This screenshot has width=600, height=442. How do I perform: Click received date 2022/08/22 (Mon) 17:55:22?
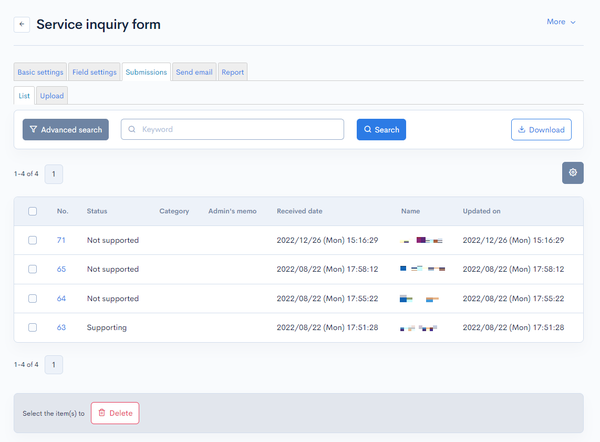[x=328, y=298]
